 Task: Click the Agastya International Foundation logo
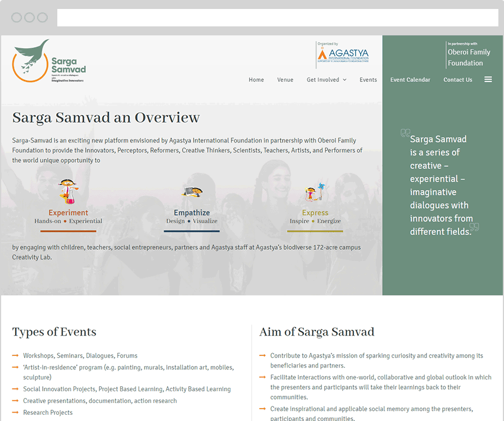tap(343, 55)
